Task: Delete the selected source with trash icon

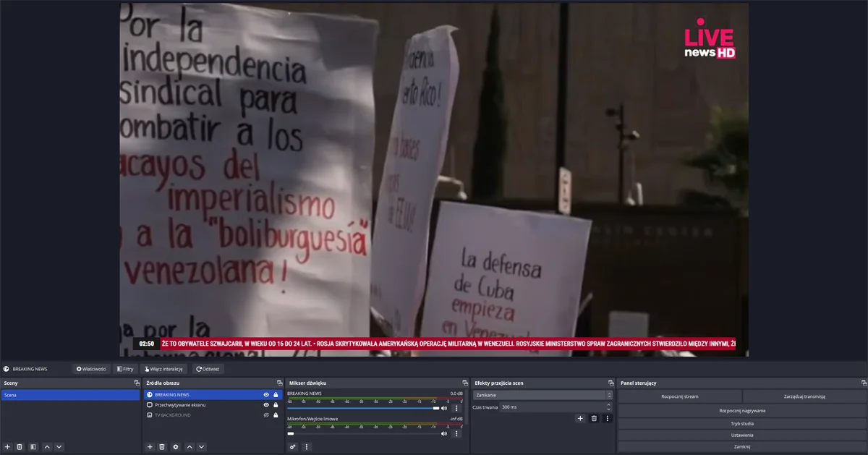Action: click(162, 447)
